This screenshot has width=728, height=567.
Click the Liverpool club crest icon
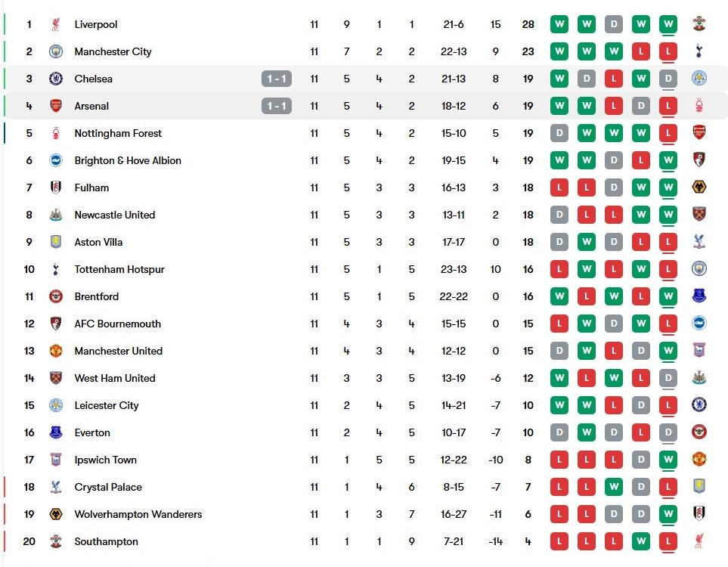[56, 24]
